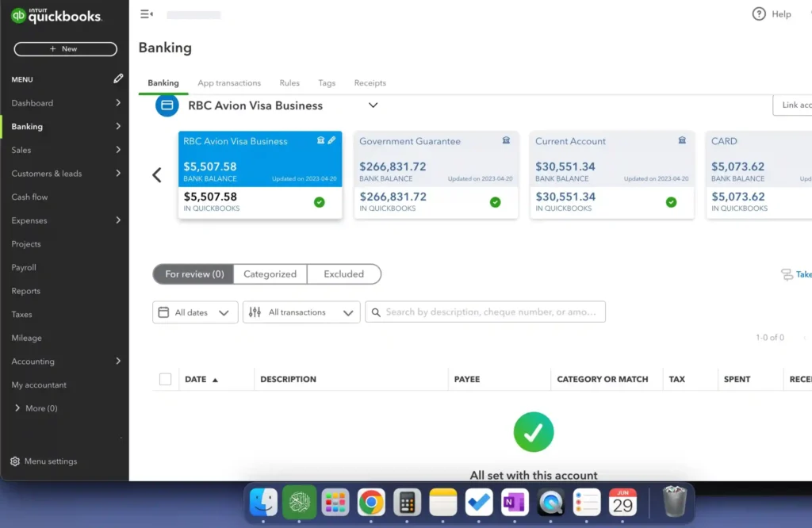Switch to the Tags tab

point(327,82)
